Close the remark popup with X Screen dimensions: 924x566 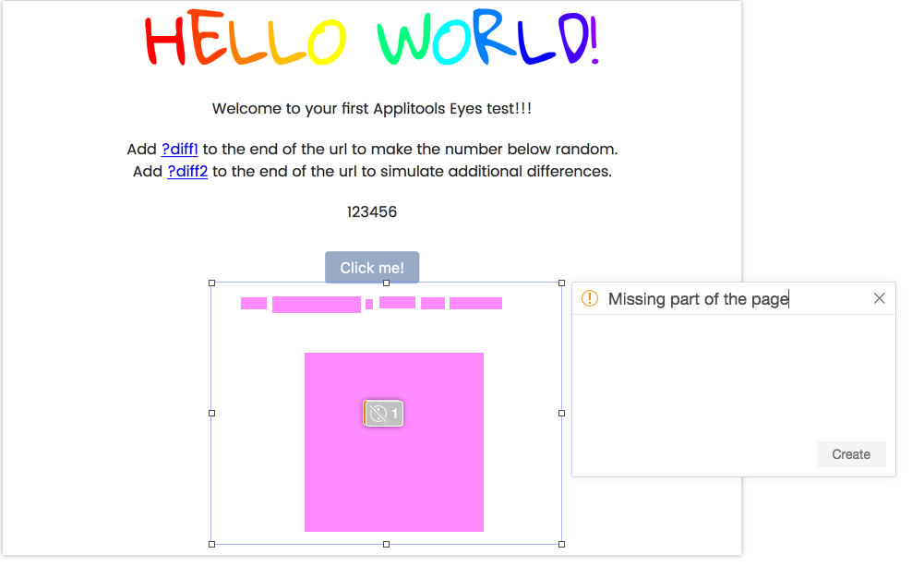click(879, 298)
